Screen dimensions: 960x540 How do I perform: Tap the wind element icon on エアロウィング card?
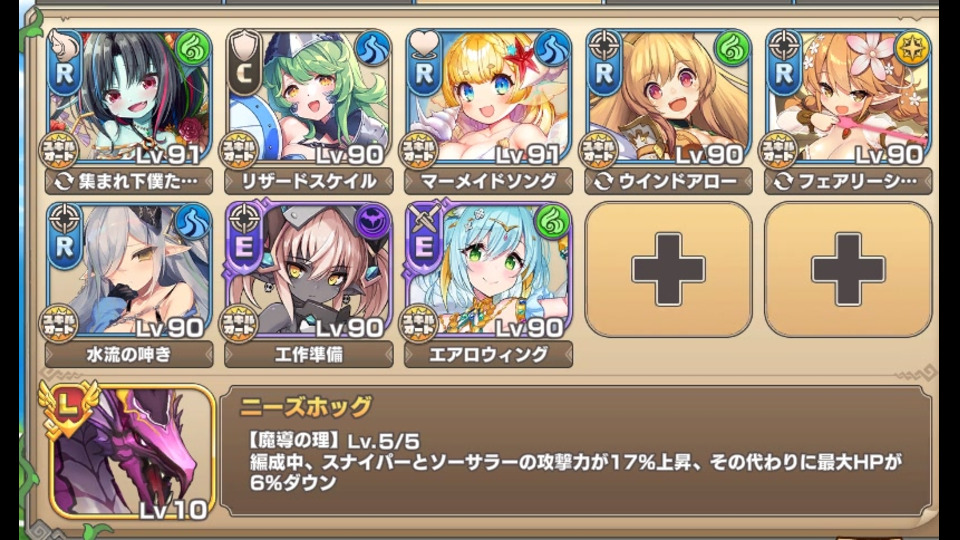(552, 222)
